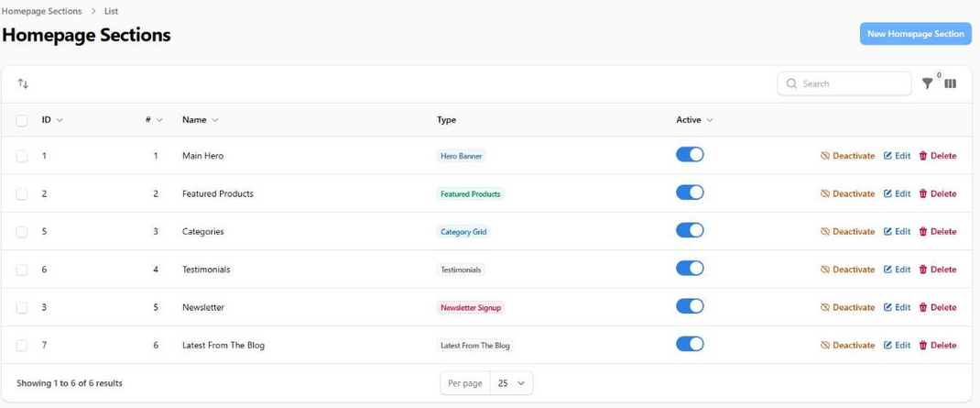Select the Featured Products row checkbox
Image resolution: width=980 pixels, height=408 pixels.
click(22, 194)
